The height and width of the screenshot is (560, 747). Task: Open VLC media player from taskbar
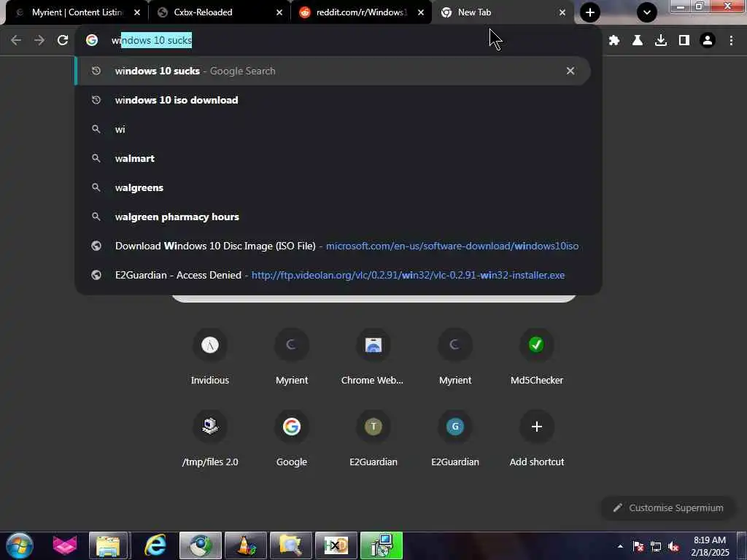[x=245, y=545]
